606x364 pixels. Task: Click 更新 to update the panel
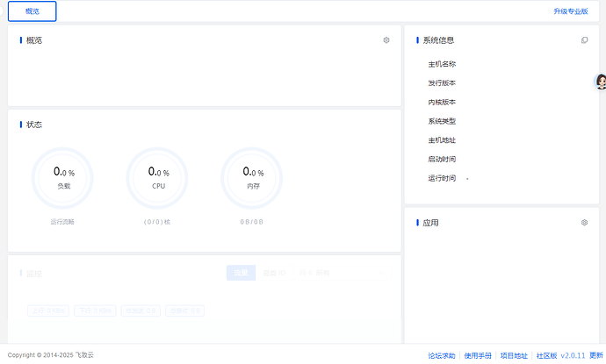coord(596,355)
